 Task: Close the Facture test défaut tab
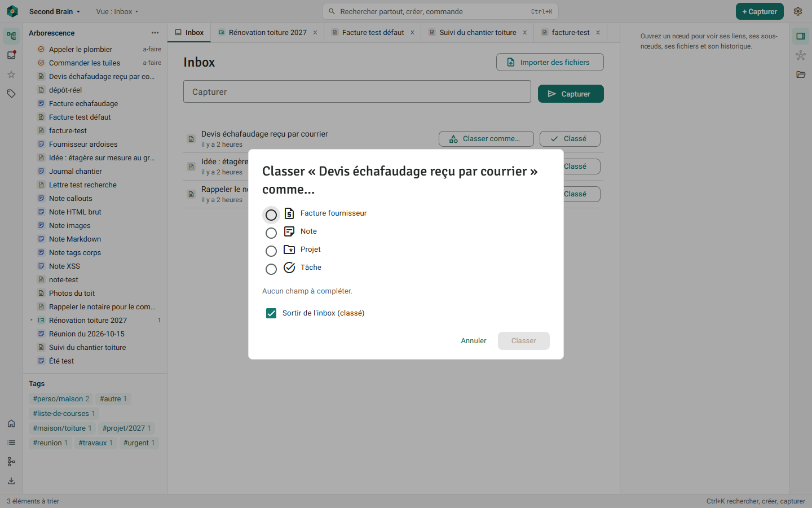coord(413,33)
